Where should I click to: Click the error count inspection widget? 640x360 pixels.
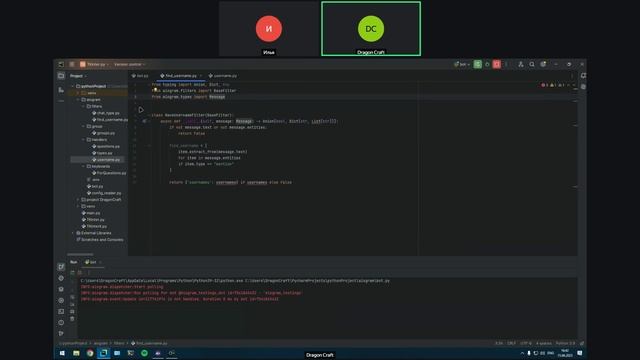545,85
